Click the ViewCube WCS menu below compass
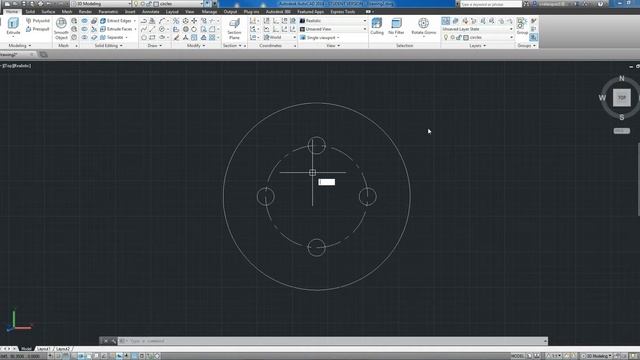Viewport: 640px width, 360px height. (x=621, y=131)
